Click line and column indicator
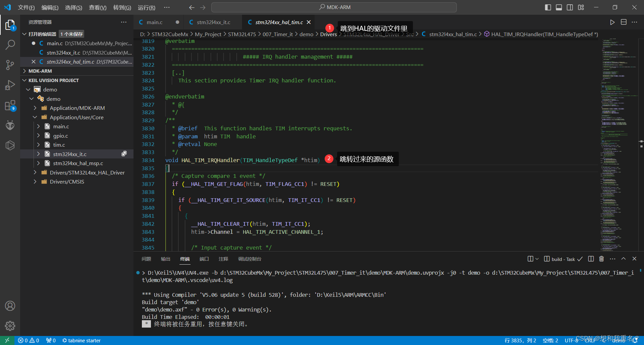This screenshot has width=644, height=345. pos(520,340)
